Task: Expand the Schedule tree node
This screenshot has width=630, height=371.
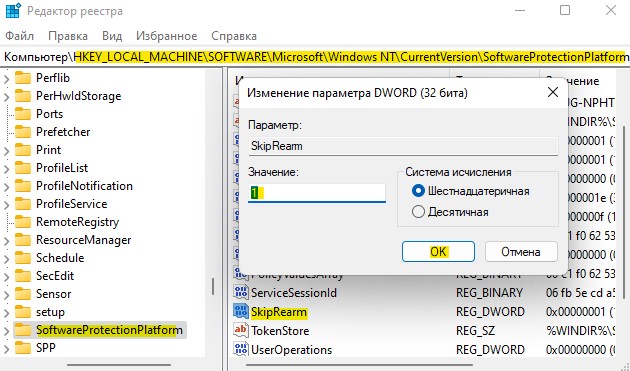Action: pos(6,258)
